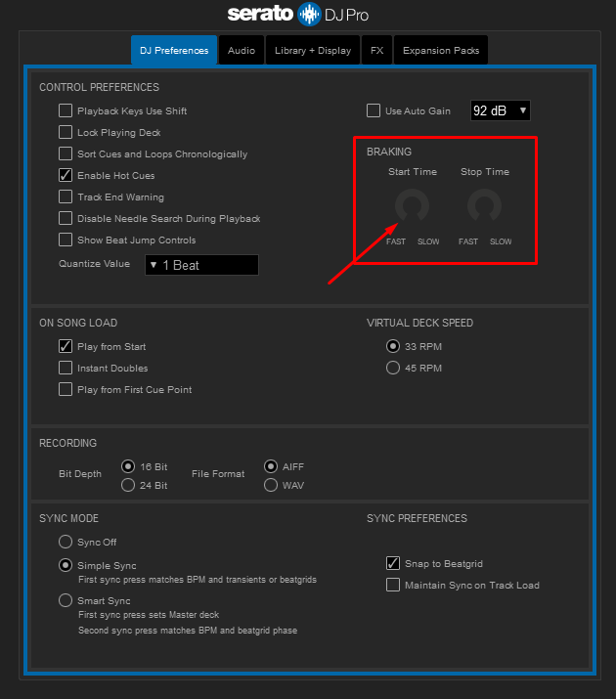Uncheck Enable Hot Cues
The width and height of the screenshot is (616, 699).
point(66,175)
